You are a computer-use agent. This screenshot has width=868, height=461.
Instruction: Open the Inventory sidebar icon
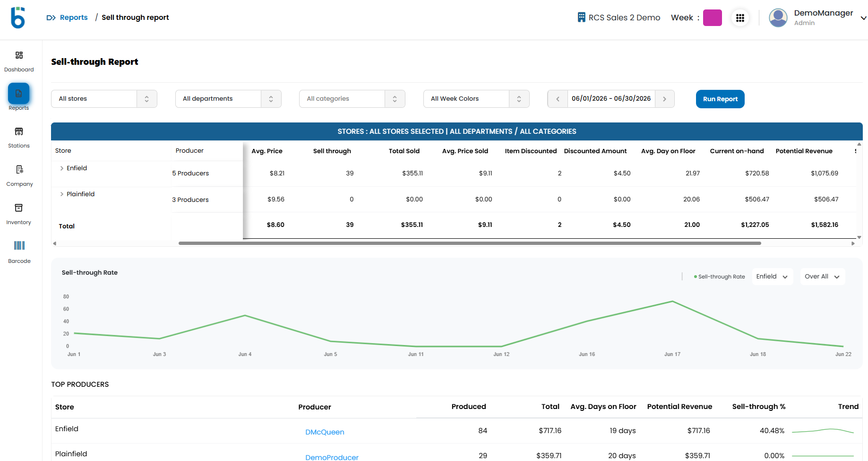click(x=19, y=208)
